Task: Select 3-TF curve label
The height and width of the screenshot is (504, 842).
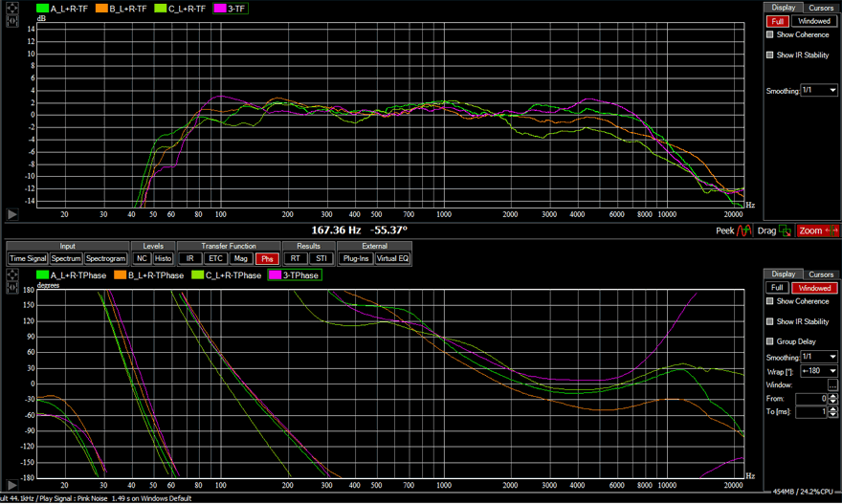Action: 237,9
